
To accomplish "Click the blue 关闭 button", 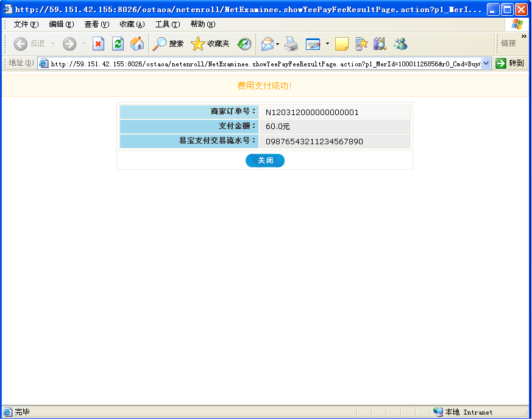I will pos(265,160).
